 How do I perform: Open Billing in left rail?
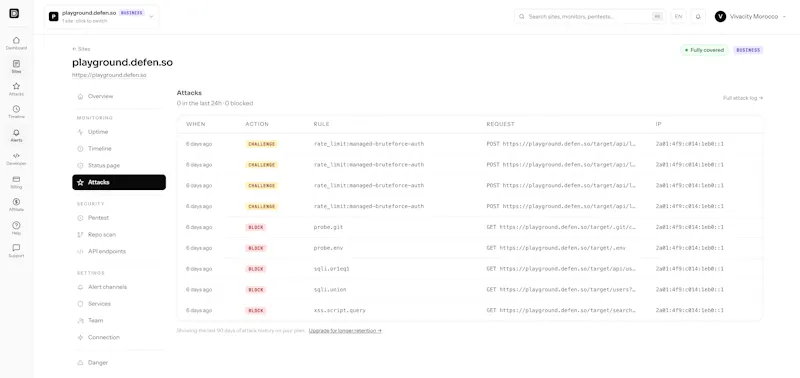[x=16, y=182]
